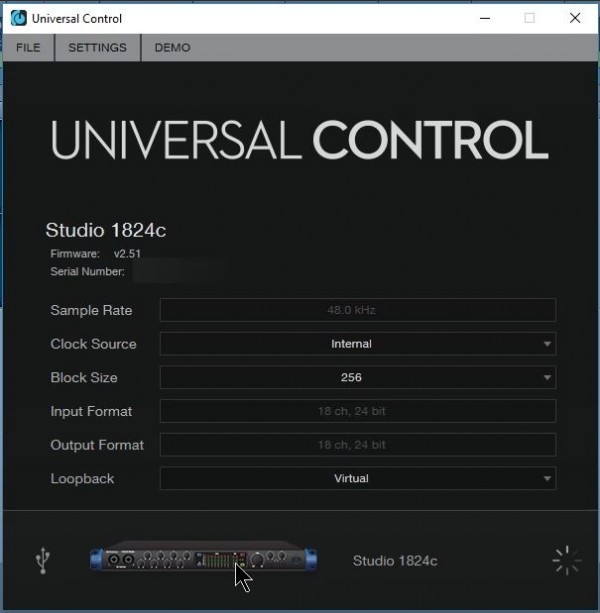The image size is (600, 613).
Task: Open the SETTINGS menu
Action: pyautogui.click(x=97, y=48)
